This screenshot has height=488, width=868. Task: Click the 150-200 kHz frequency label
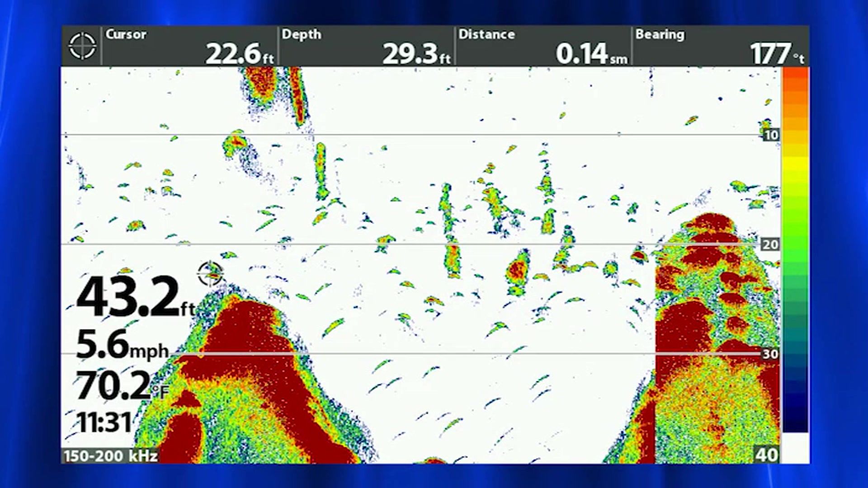[111, 456]
